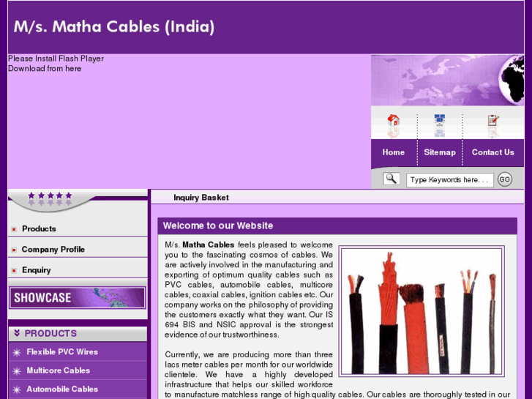Click the five purple stars decoration badge
Screen dimensions: 532x399
pyautogui.click(x=50, y=199)
